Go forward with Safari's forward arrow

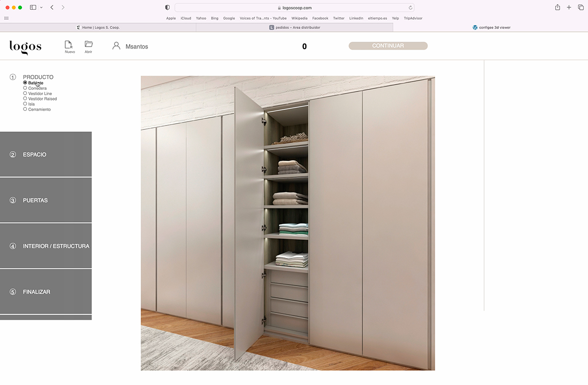click(x=63, y=7)
